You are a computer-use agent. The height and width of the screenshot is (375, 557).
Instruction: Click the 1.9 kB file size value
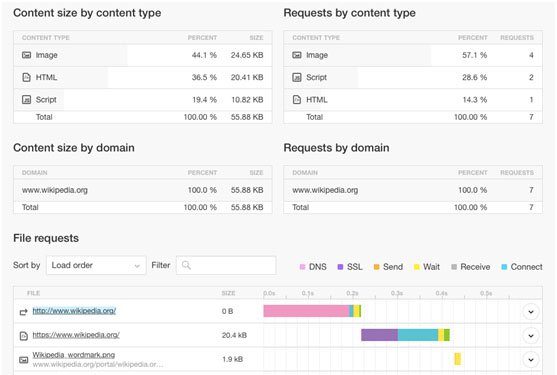pos(233,359)
